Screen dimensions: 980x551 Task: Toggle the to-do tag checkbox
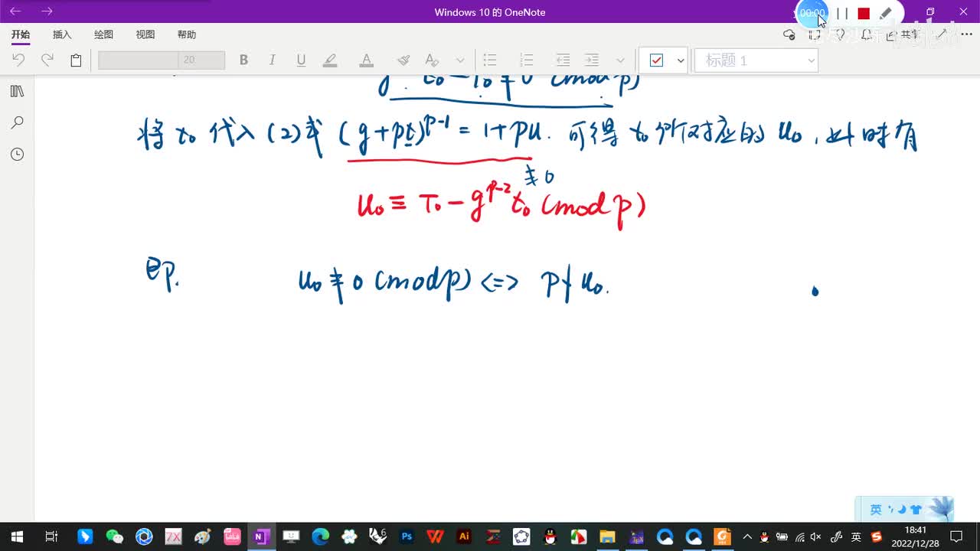coord(656,60)
